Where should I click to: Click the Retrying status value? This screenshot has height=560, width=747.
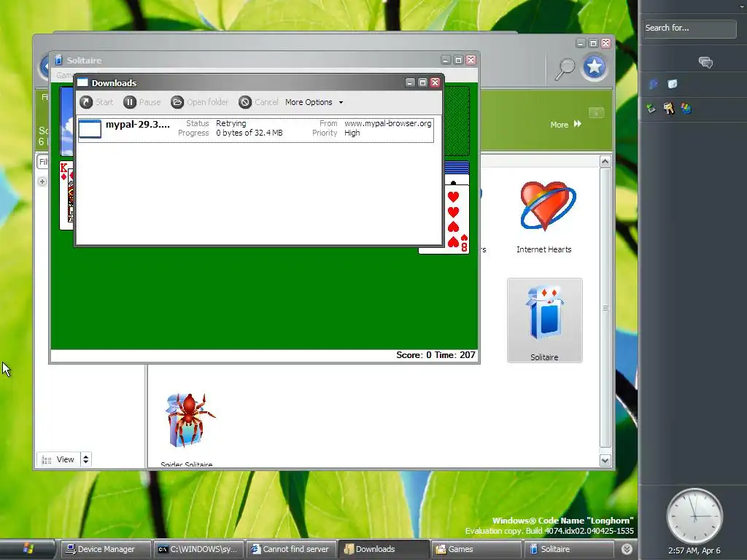point(231,123)
